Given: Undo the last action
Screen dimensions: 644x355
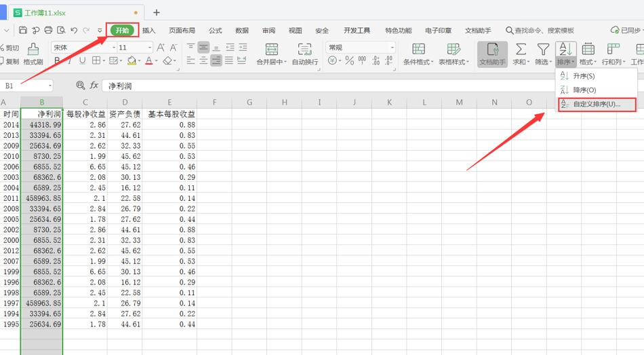Looking at the screenshot, I should 74,30.
